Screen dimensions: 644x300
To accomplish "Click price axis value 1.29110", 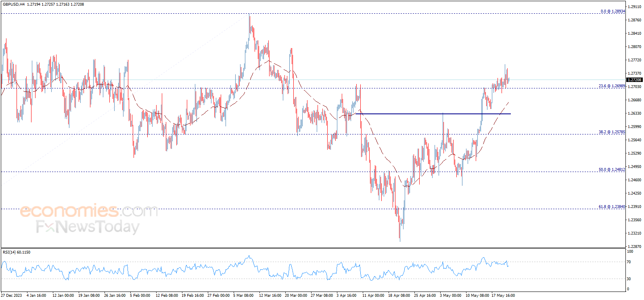I will click(x=635, y=7).
